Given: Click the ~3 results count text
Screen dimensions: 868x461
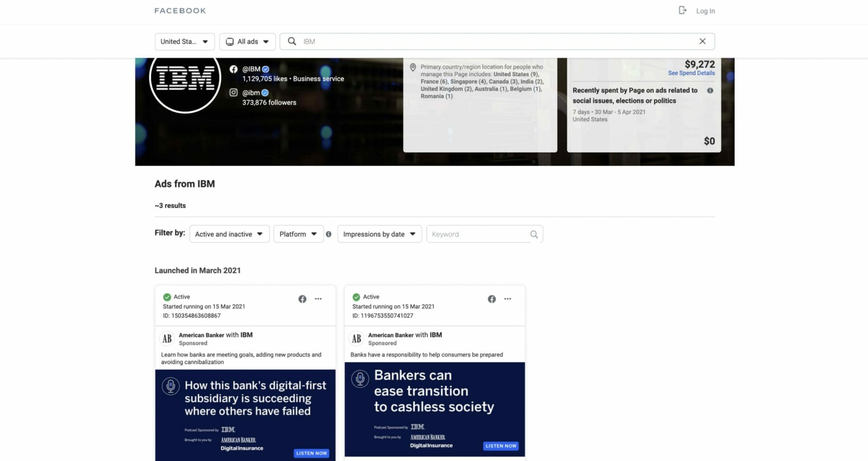Looking at the screenshot, I should click(170, 205).
